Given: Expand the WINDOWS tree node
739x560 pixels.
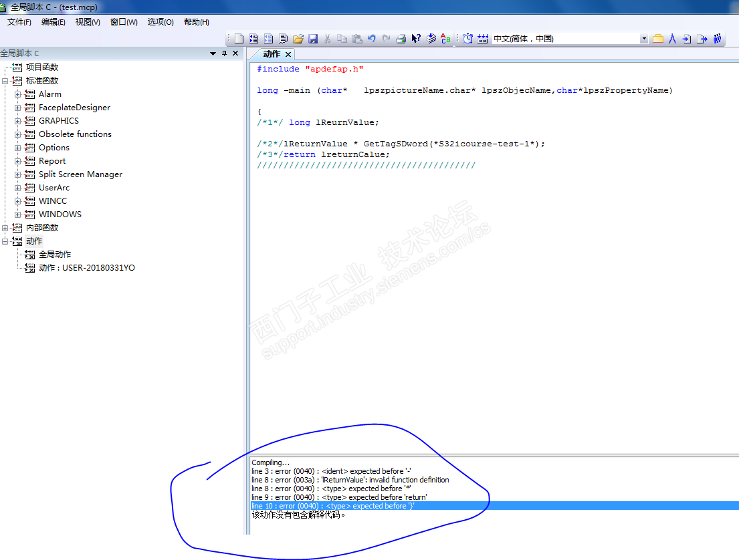Looking at the screenshot, I should click(17, 215).
